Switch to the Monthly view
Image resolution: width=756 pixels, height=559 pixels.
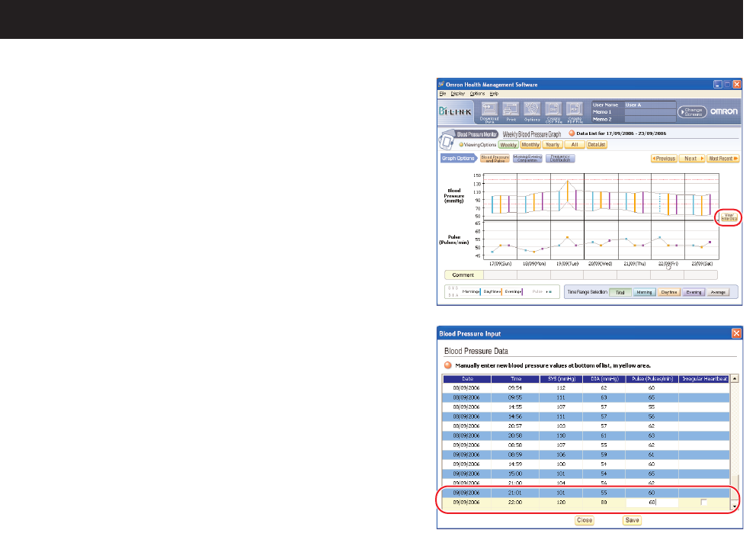(x=530, y=145)
